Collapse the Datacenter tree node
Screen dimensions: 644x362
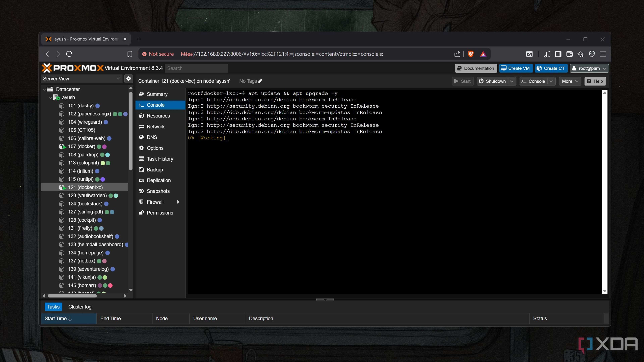44,89
